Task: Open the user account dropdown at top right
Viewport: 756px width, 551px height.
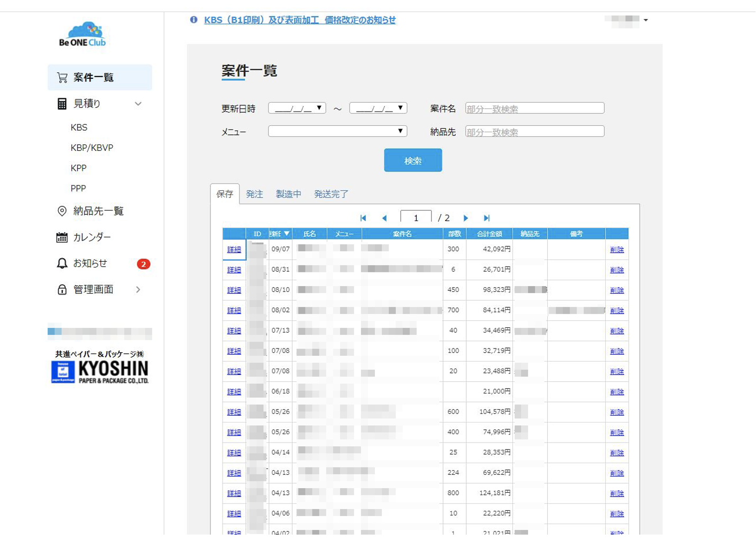Action: click(646, 20)
